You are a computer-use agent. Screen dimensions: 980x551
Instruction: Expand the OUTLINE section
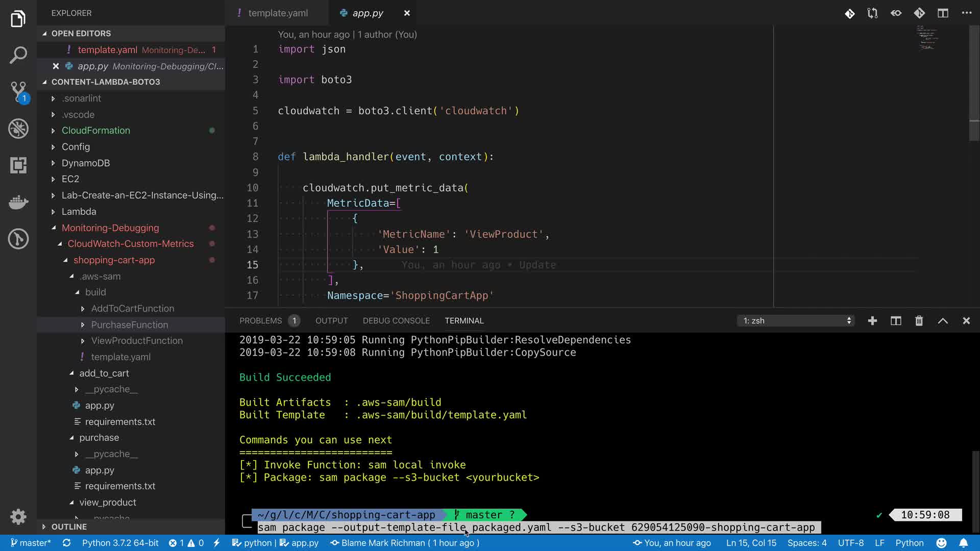pyautogui.click(x=68, y=527)
